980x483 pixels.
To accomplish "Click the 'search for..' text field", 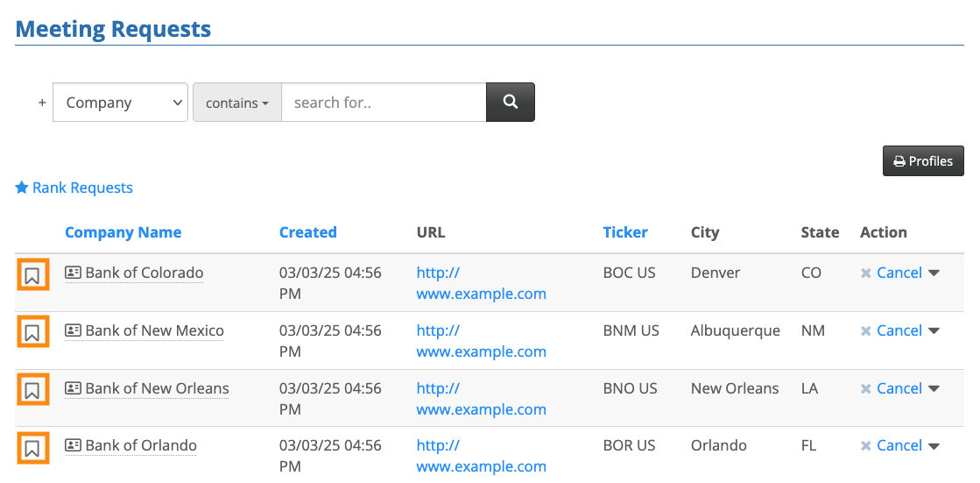I will pos(384,103).
